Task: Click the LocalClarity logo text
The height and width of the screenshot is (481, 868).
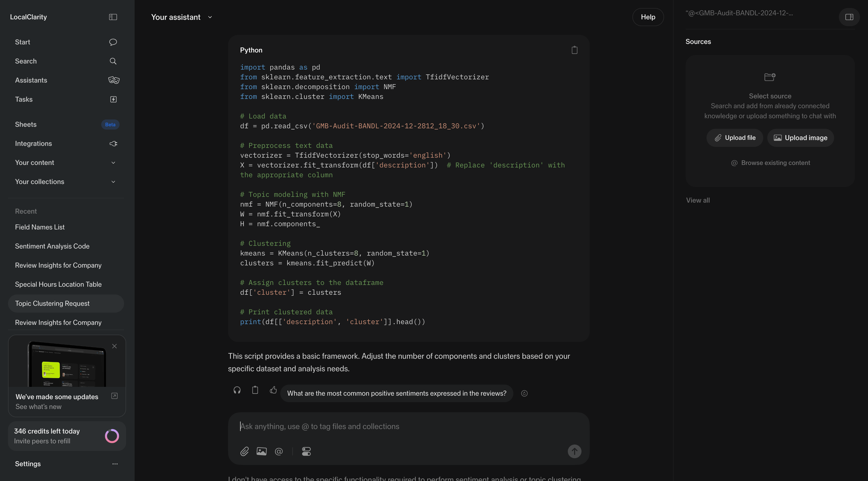Action: pyautogui.click(x=28, y=17)
